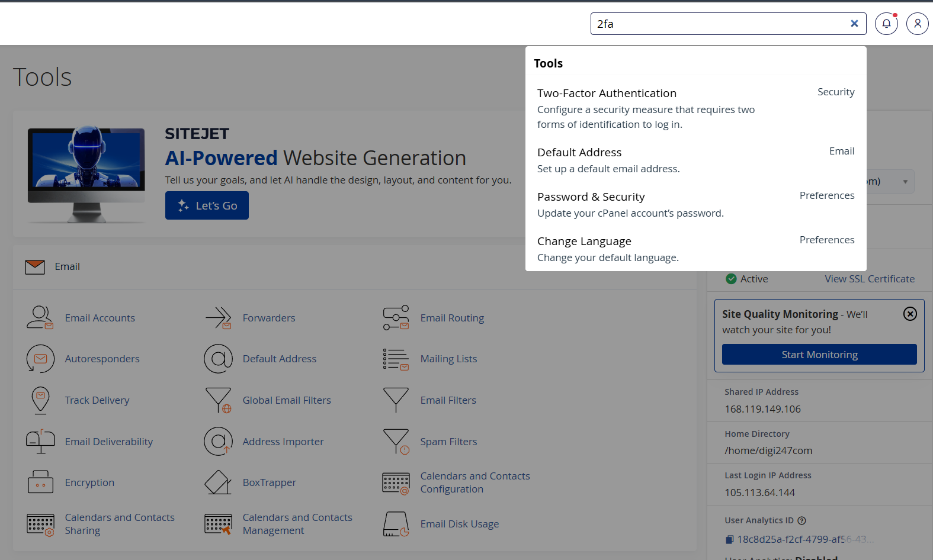Viewport: 933px width, 560px height.
Task: Click the Spam Filters funnel icon
Action: (396, 442)
